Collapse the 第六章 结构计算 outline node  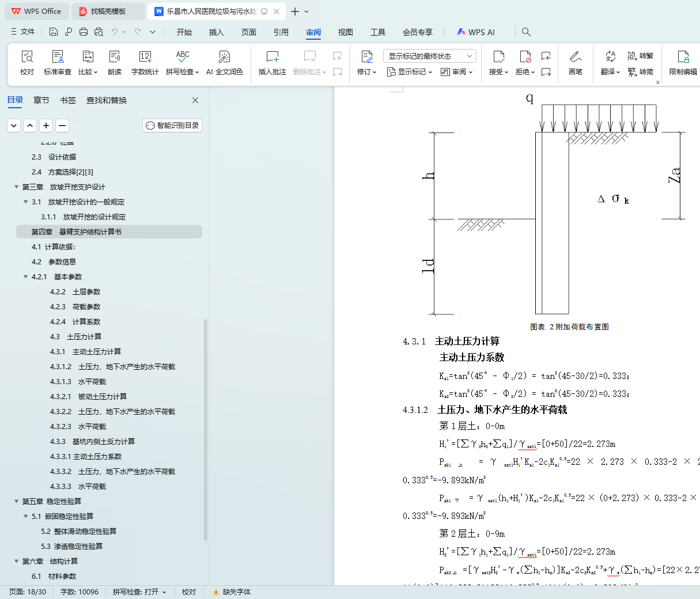17,561
